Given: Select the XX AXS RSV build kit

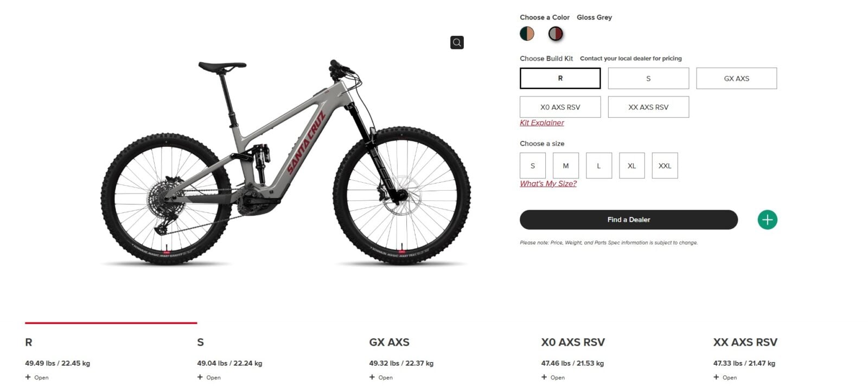Looking at the screenshot, I should coord(648,107).
